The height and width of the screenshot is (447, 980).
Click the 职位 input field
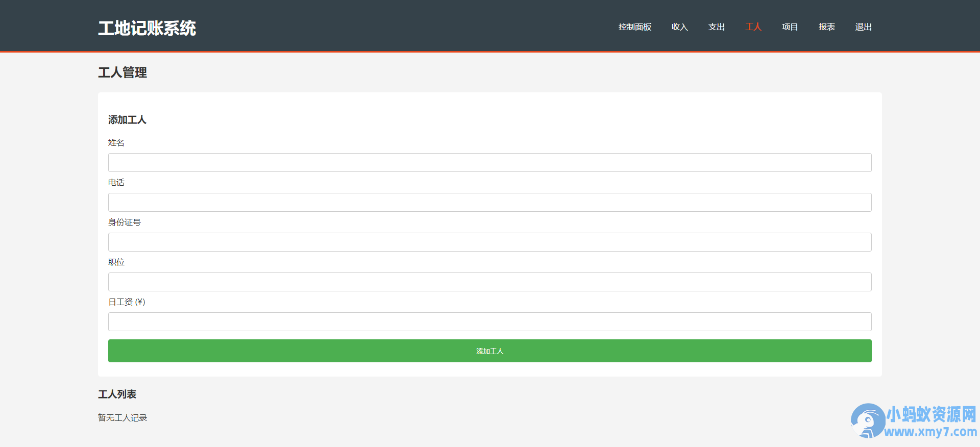(489, 282)
